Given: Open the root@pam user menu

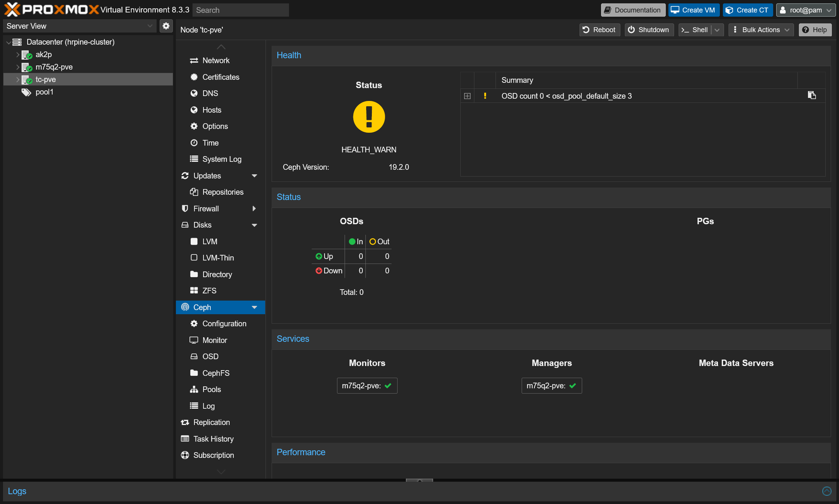Looking at the screenshot, I should [x=806, y=10].
